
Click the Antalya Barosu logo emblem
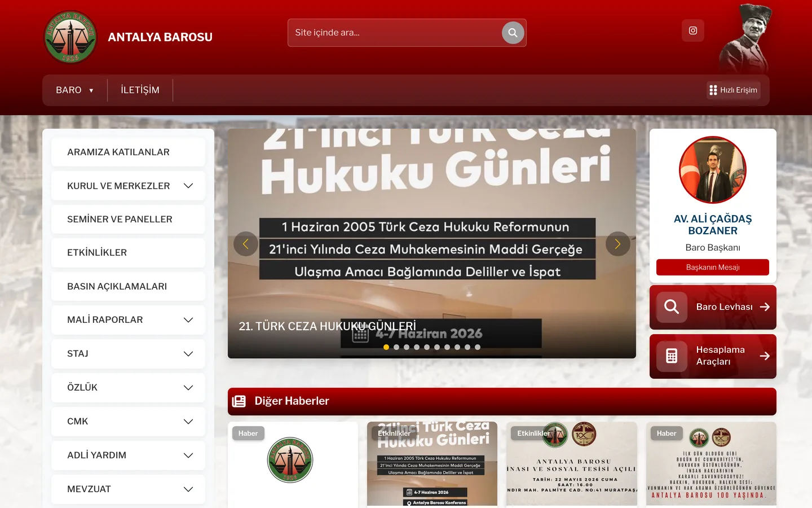pos(70,37)
